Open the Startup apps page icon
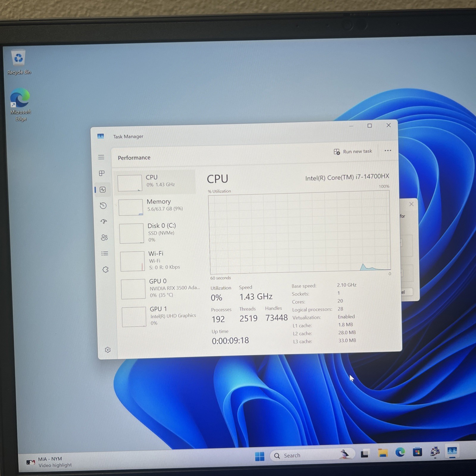476x476 pixels. pos(104,221)
